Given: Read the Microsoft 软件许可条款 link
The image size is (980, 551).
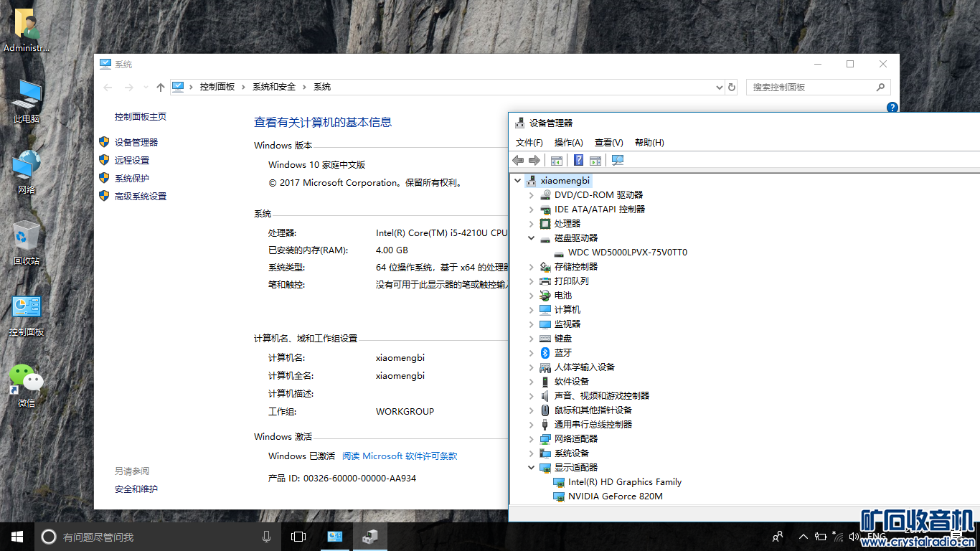Looking at the screenshot, I should tap(400, 456).
